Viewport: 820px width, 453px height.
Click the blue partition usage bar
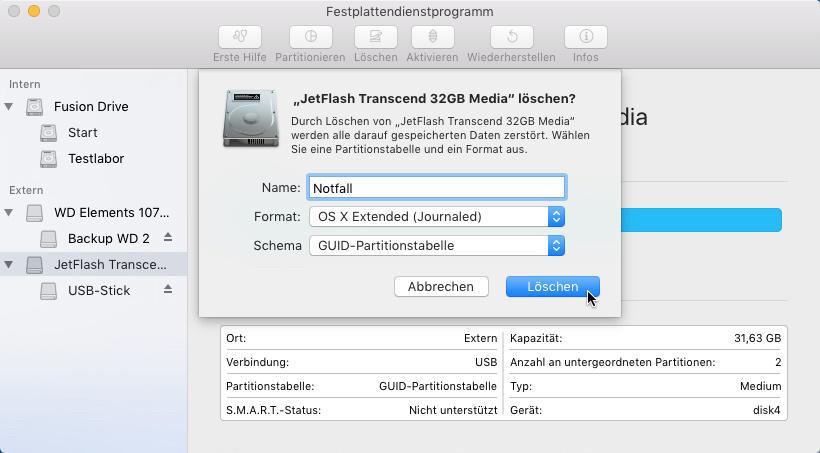click(x=701, y=220)
